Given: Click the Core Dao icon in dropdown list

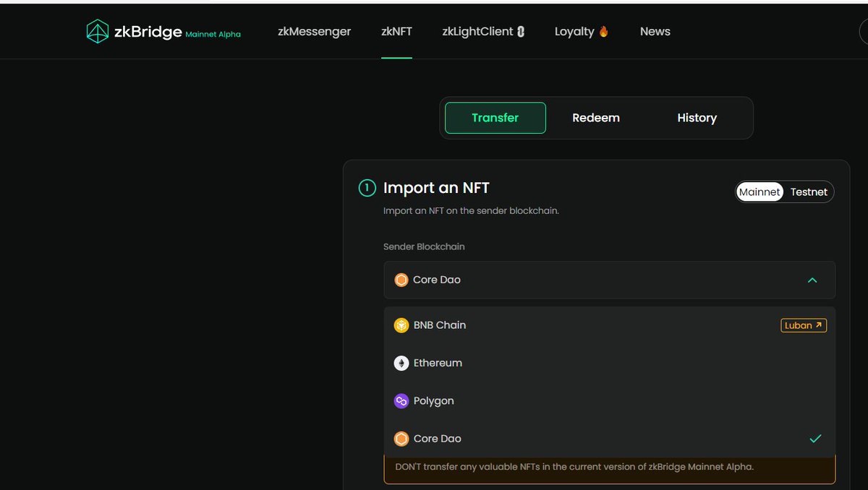Looking at the screenshot, I should click(401, 439).
